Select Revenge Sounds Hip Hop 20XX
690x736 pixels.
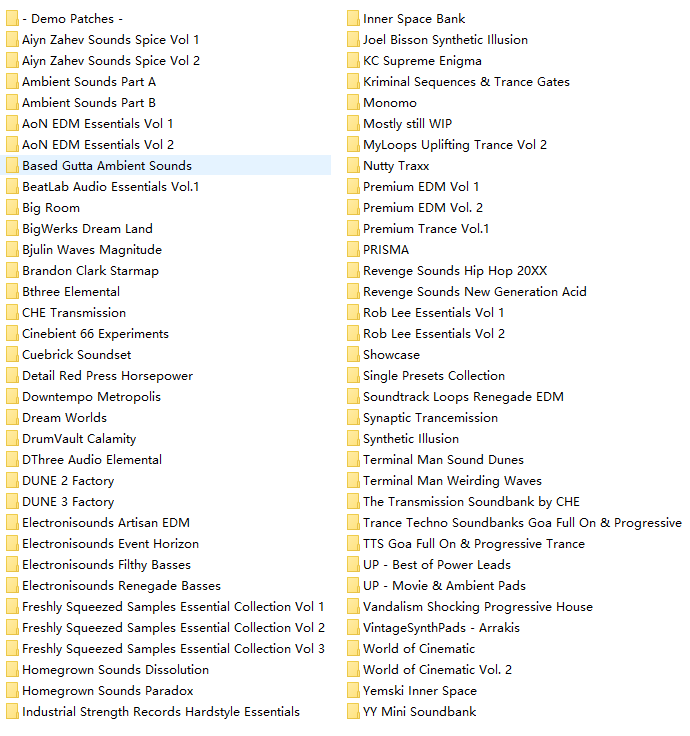point(455,271)
